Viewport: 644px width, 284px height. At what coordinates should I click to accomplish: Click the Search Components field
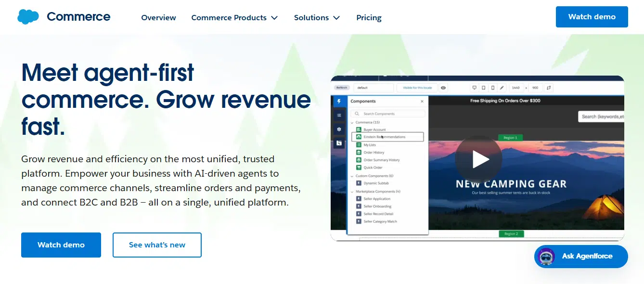(x=388, y=114)
